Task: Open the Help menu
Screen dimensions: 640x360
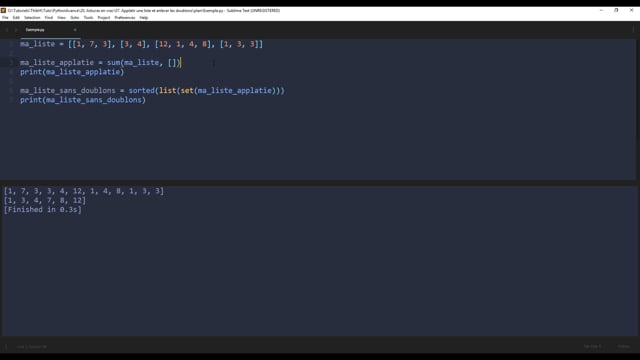Action: click(x=144, y=18)
